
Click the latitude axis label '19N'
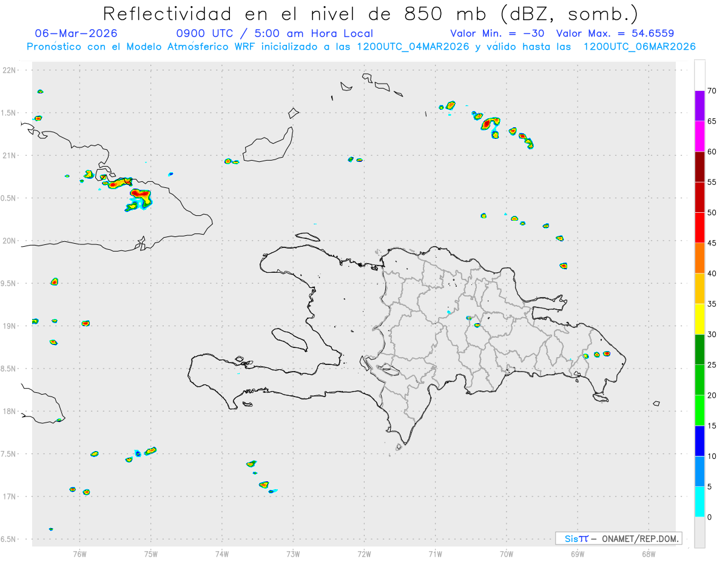coord(9,326)
